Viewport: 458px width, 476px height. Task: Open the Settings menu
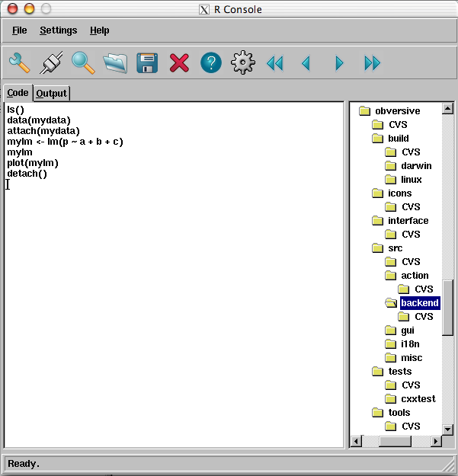click(x=59, y=30)
